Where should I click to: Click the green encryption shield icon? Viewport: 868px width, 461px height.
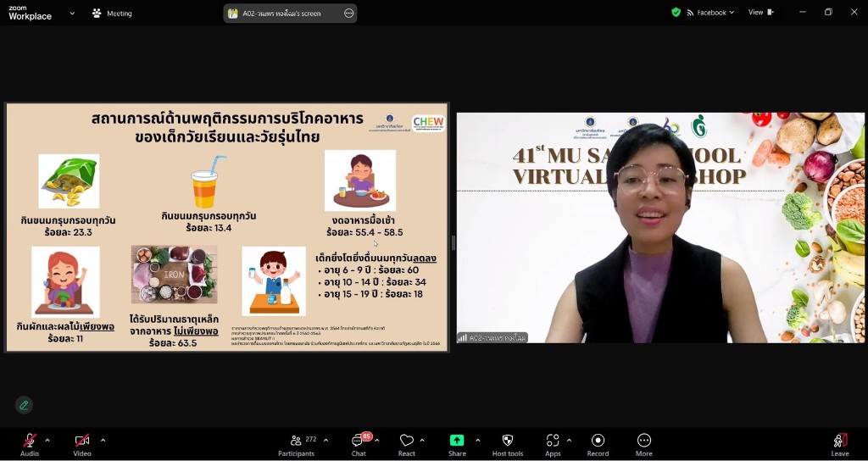tap(676, 12)
